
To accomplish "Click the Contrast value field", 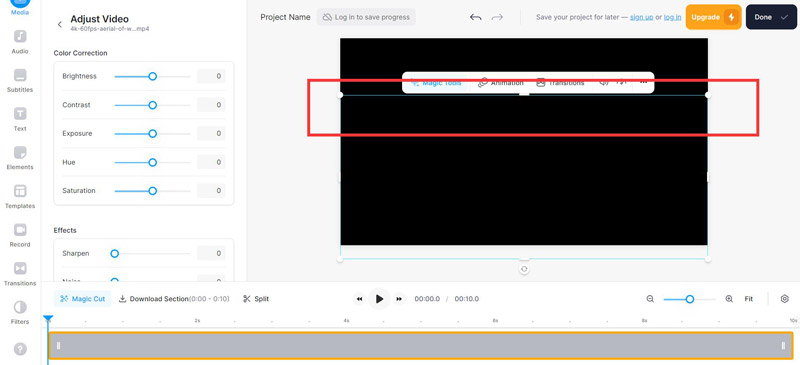I will pyautogui.click(x=211, y=105).
